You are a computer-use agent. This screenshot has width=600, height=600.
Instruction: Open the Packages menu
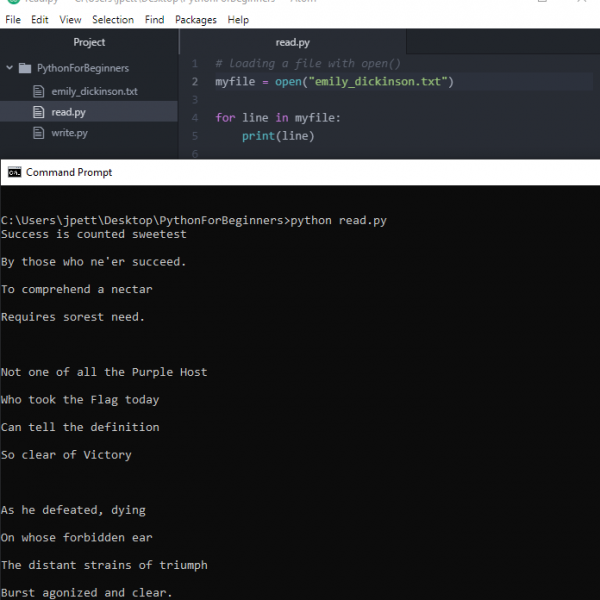[x=196, y=20]
